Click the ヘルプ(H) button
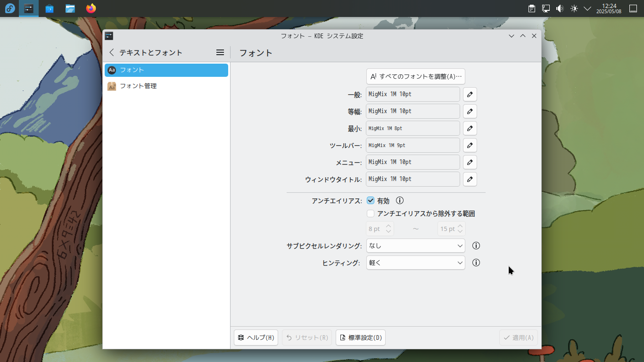644x362 pixels. (256, 337)
